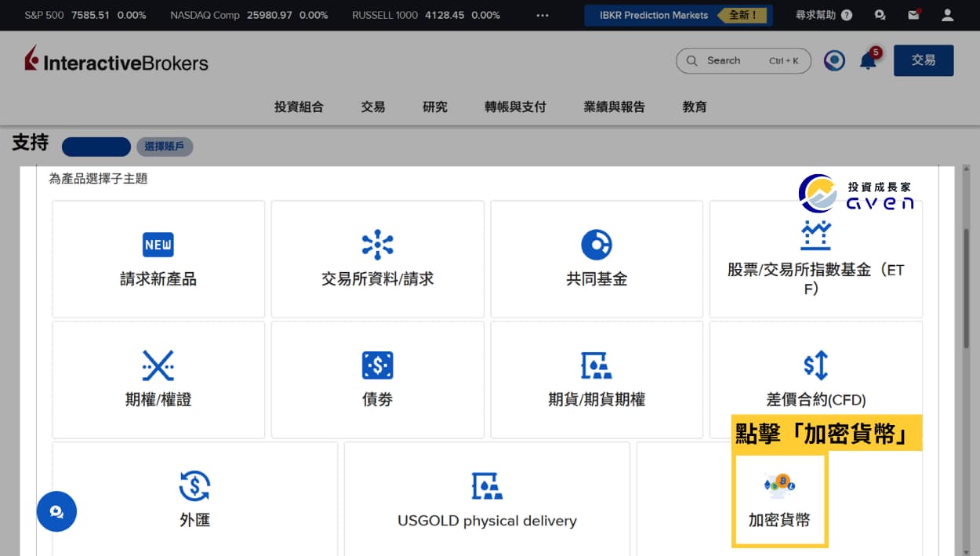Screen dimensions: 980x556
Task: Select the 差價合約(CFD) dollar arrows icon
Action: point(815,365)
